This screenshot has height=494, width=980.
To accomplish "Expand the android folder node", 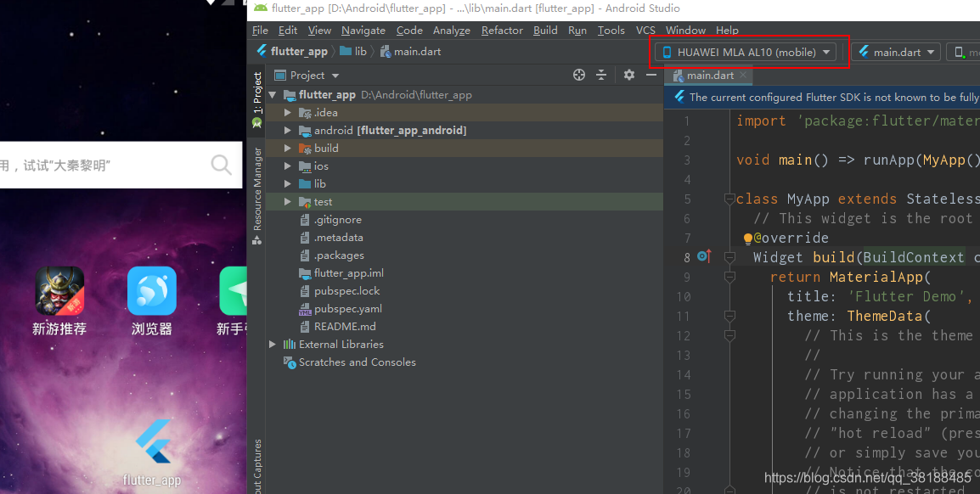I will tap(288, 131).
